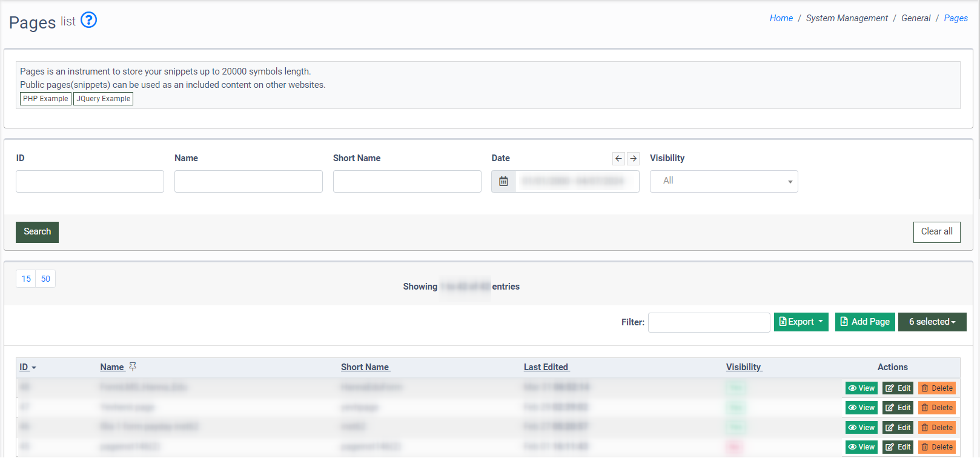Click the pin icon beside Name column
Image resolution: width=980 pixels, height=458 pixels.
[x=133, y=367]
